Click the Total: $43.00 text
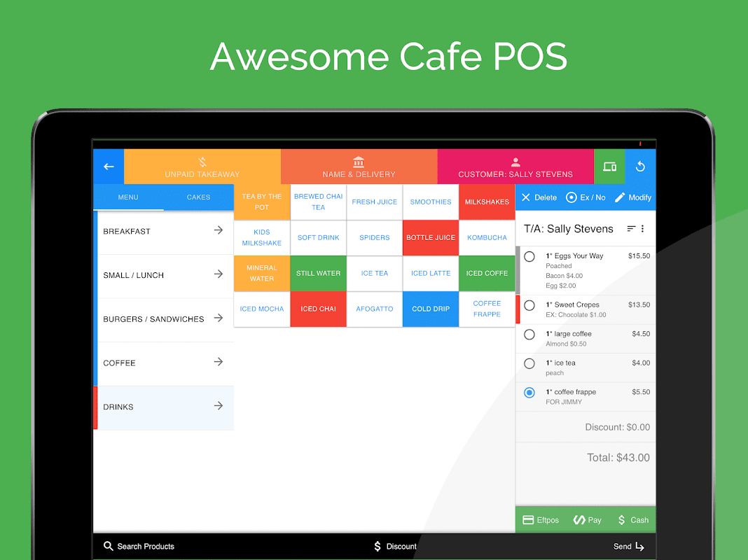This screenshot has width=748, height=560. tap(618, 458)
